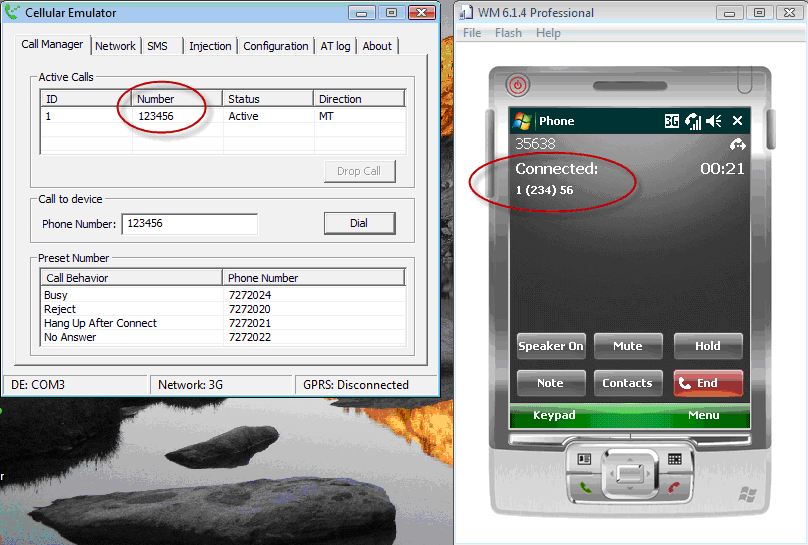The height and width of the screenshot is (545, 808).
Task: Click the D-pad center action button
Action: tap(629, 473)
